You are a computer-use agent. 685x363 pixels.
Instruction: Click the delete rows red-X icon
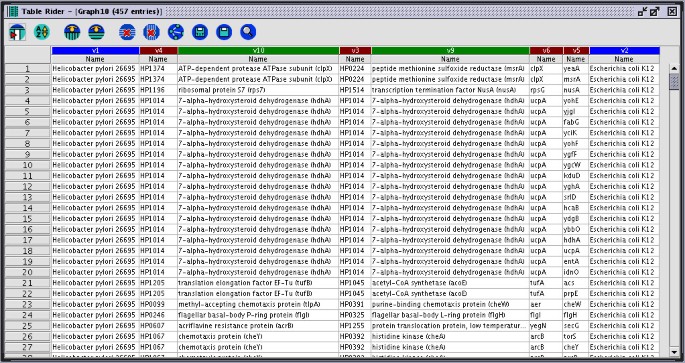(x=127, y=32)
